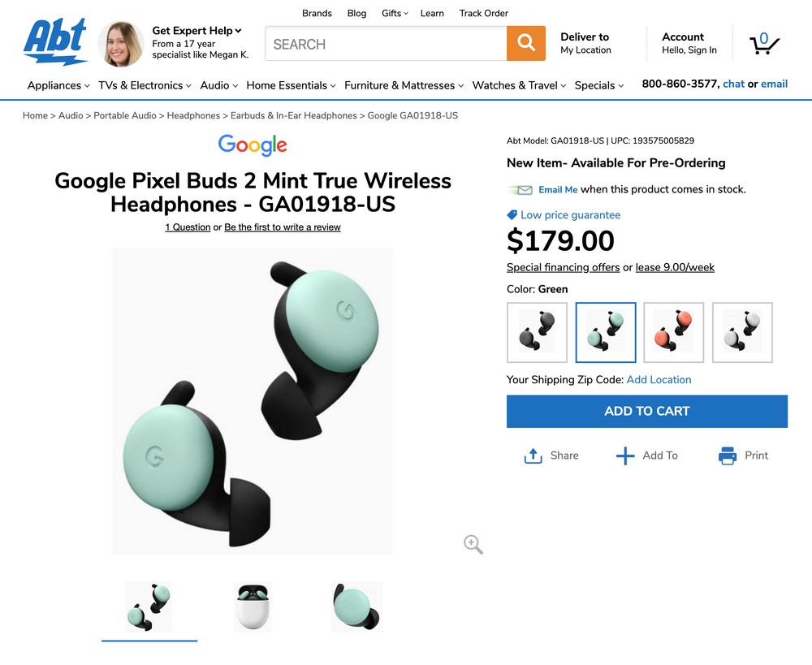Click the Low price guarantee tag icon
This screenshot has width=812, height=665.
click(x=512, y=215)
